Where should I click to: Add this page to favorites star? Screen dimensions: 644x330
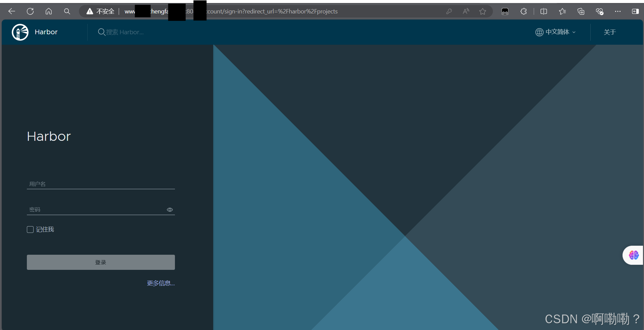point(482,11)
